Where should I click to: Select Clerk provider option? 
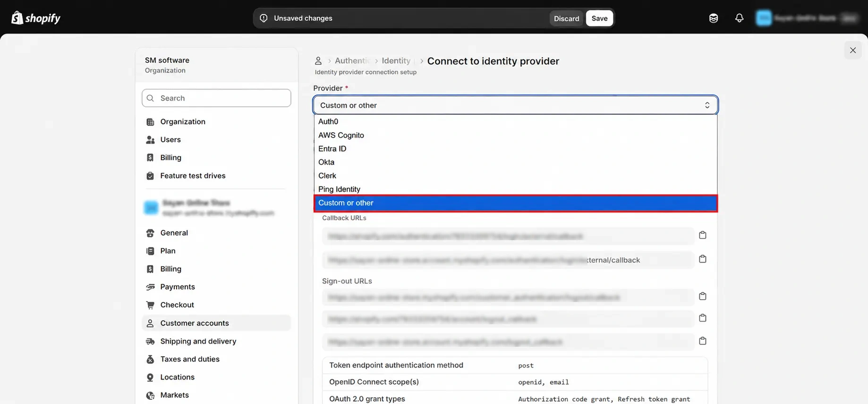coord(515,176)
